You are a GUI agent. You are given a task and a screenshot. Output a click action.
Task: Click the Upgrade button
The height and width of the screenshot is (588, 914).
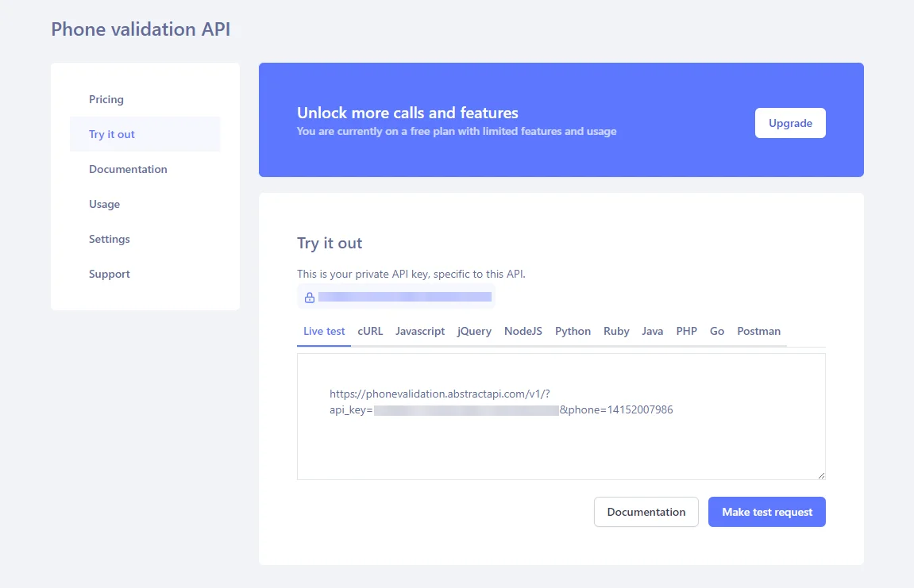point(789,123)
